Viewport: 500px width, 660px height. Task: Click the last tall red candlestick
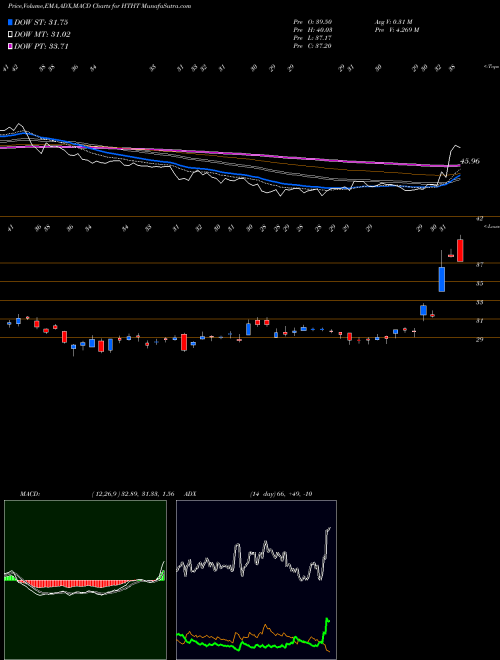[460, 250]
